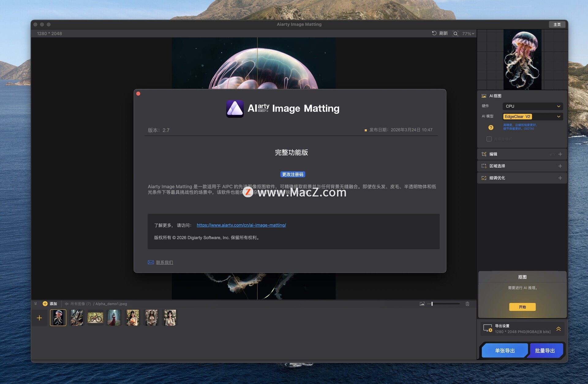The height and width of the screenshot is (384, 588).
Task: Click the yellow question mark help icon
Action: [491, 127]
